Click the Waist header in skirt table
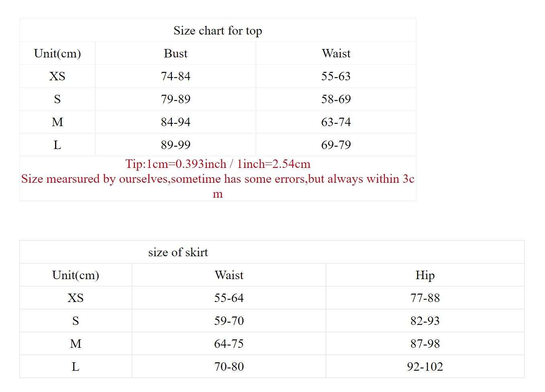Screen dimensions: 545x392 click(229, 275)
